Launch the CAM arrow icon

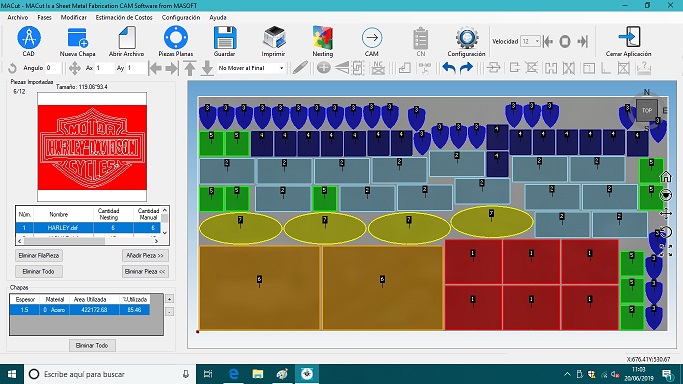(372, 38)
